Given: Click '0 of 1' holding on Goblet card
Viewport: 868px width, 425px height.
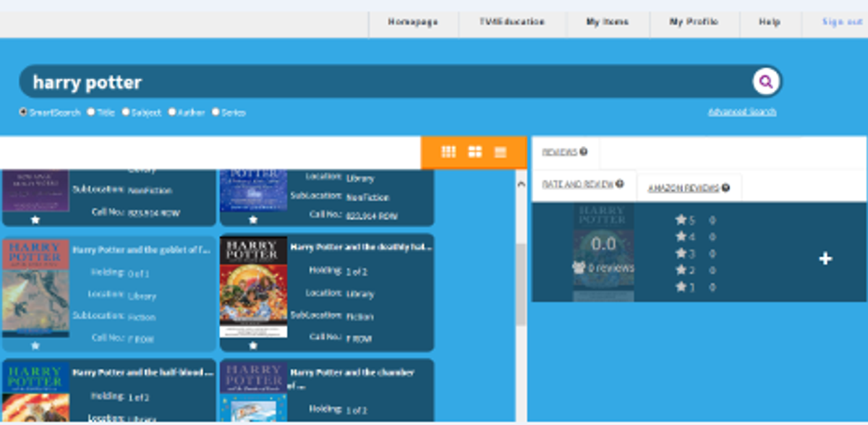Looking at the screenshot, I should click(x=138, y=274).
